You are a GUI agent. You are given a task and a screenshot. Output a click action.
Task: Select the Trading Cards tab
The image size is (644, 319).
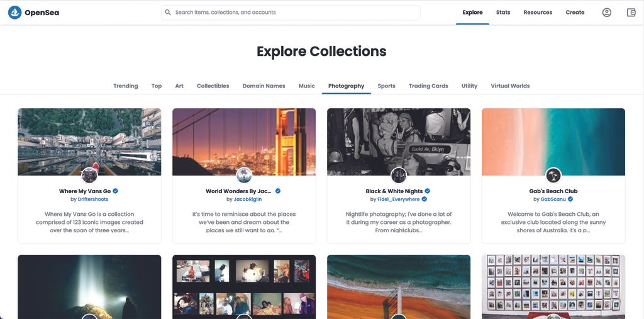pos(428,86)
